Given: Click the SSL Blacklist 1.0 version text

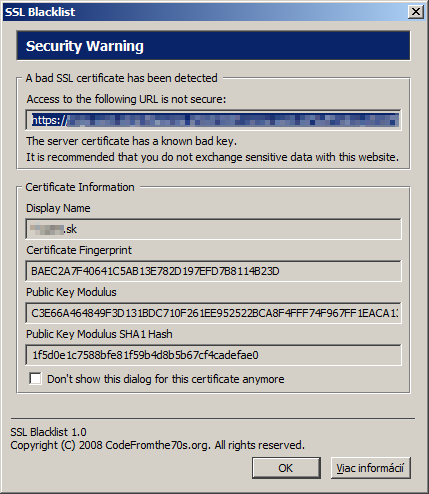Looking at the screenshot, I should tap(48, 432).
